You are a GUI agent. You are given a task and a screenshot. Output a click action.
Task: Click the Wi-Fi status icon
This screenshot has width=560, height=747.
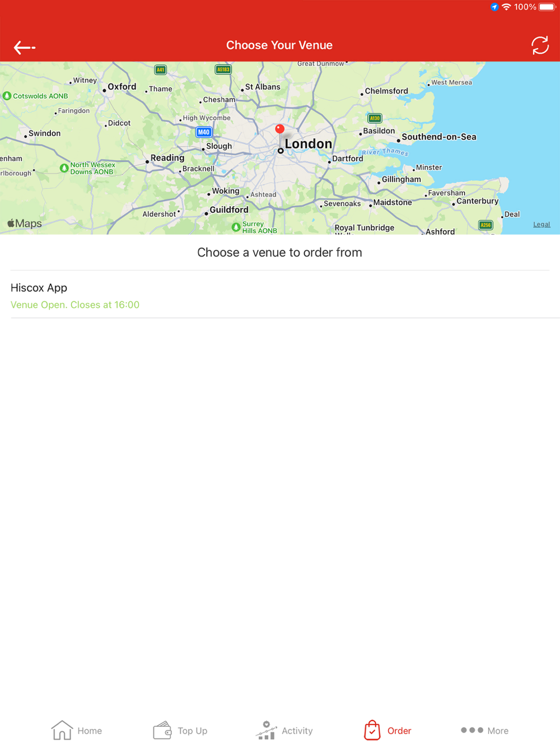[506, 7]
